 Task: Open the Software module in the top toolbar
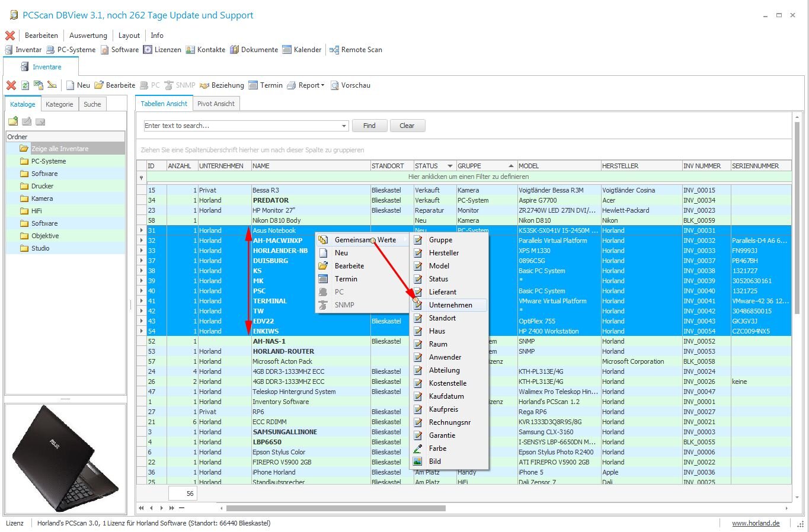click(x=120, y=50)
